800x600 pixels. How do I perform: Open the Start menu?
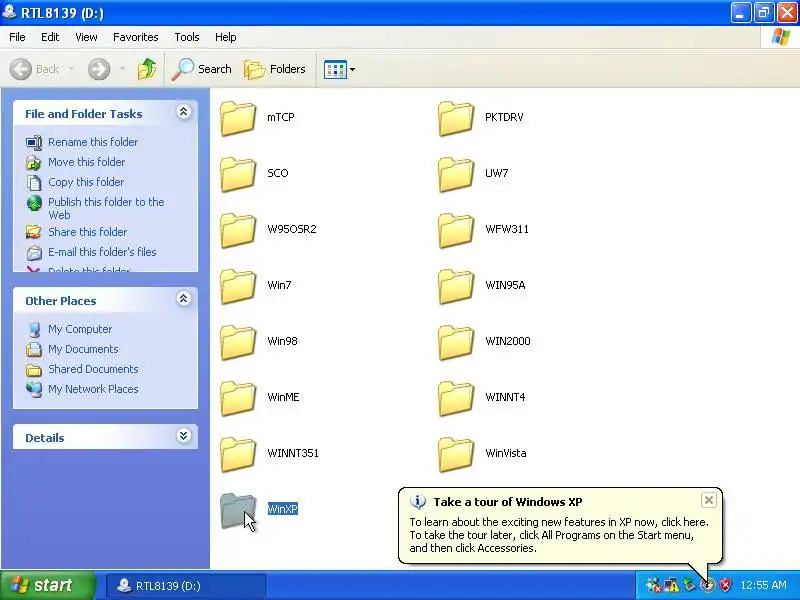[47, 585]
